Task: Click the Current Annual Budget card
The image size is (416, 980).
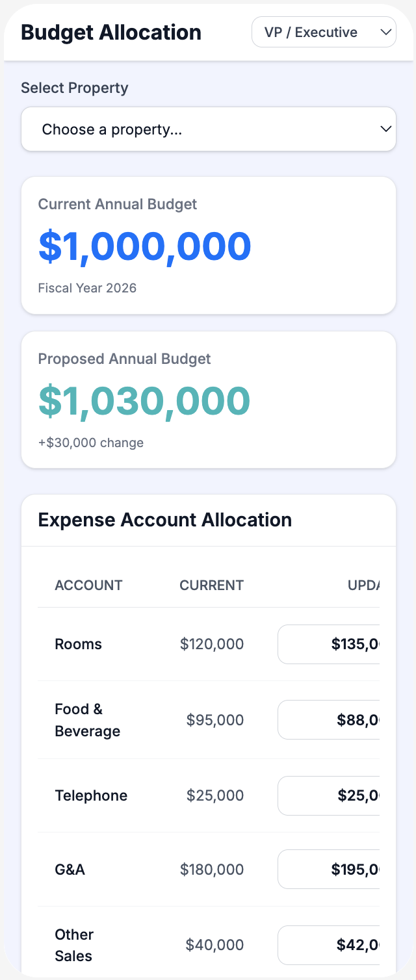Action: pos(208,245)
